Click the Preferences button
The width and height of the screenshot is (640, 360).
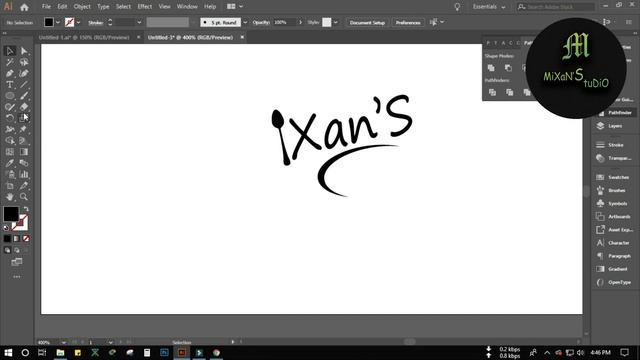pos(408,22)
